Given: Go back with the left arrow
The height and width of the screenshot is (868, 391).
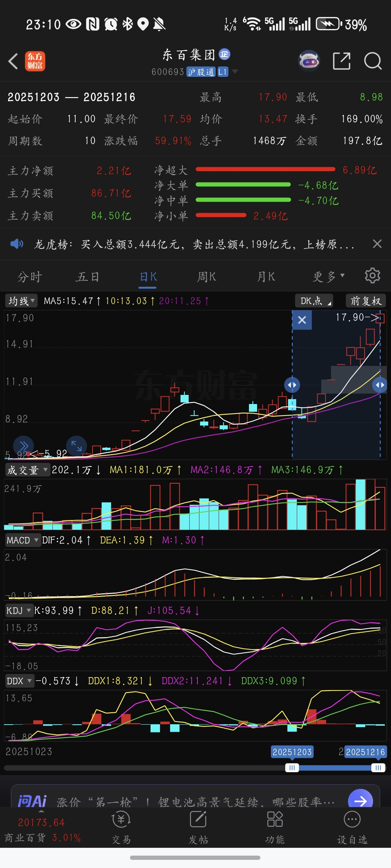Looking at the screenshot, I should [13, 61].
